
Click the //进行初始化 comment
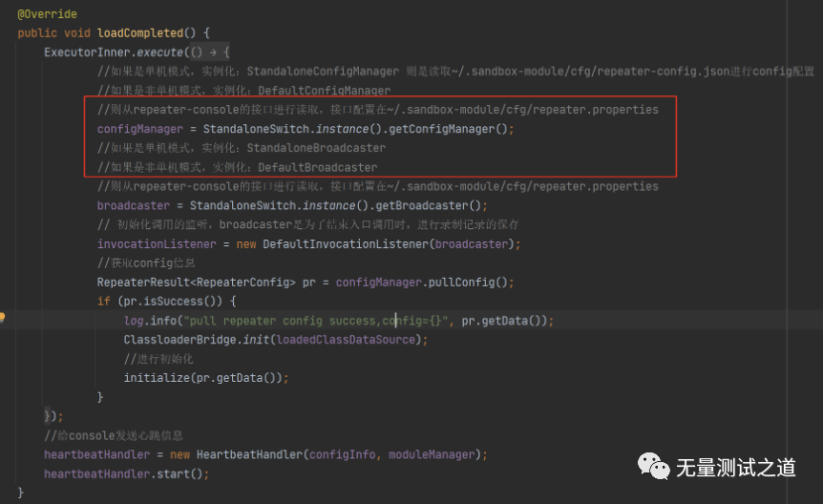pos(158,359)
